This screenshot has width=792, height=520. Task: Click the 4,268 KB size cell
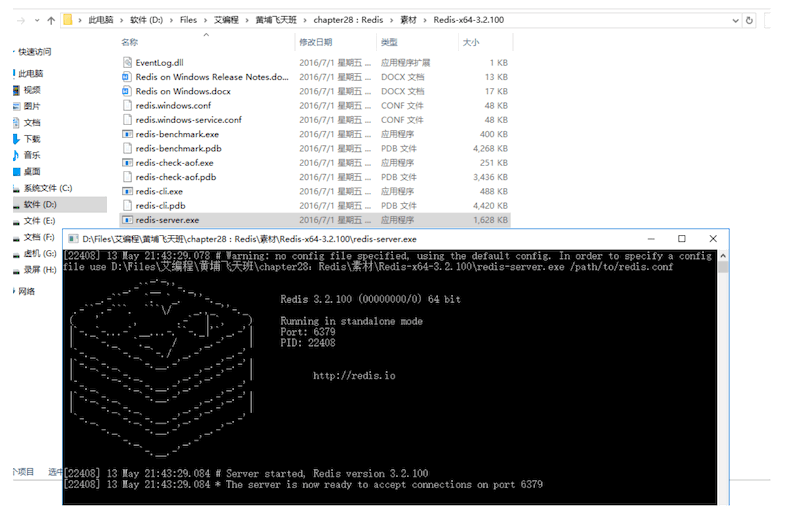[490, 149]
